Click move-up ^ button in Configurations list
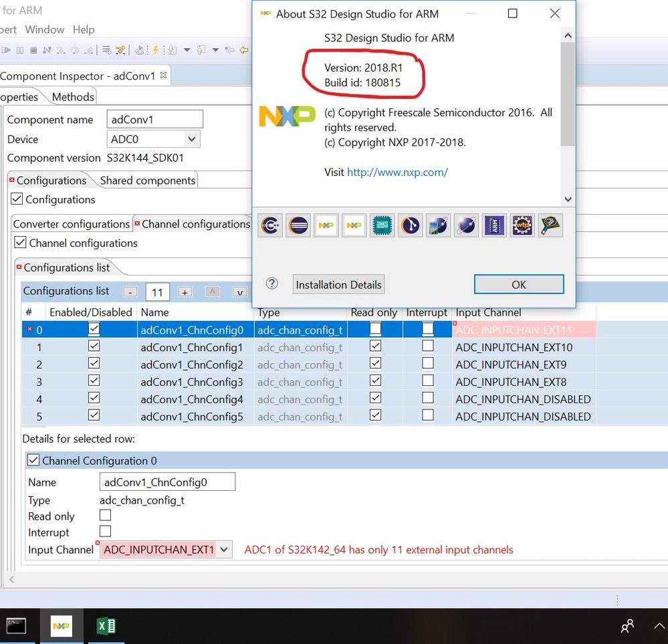 [x=212, y=292]
